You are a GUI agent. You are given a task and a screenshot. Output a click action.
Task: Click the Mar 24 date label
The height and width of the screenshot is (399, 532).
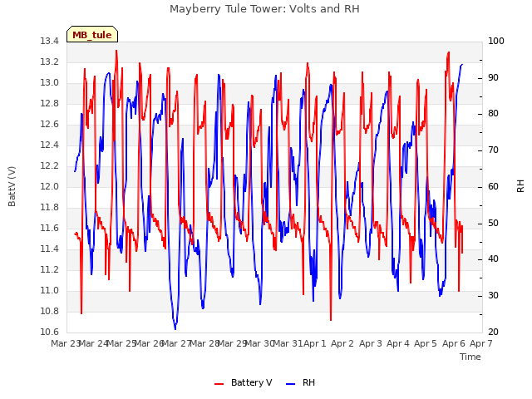tap(94, 343)
